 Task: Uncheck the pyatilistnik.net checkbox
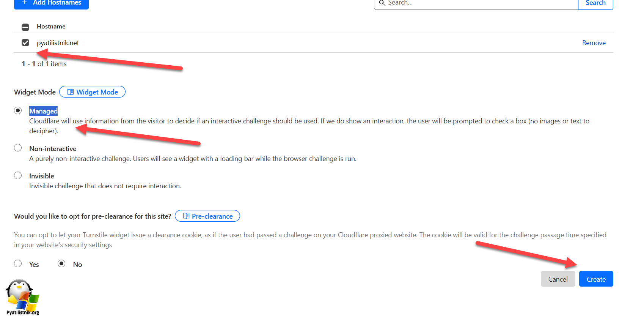pyautogui.click(x=25, y=43)
